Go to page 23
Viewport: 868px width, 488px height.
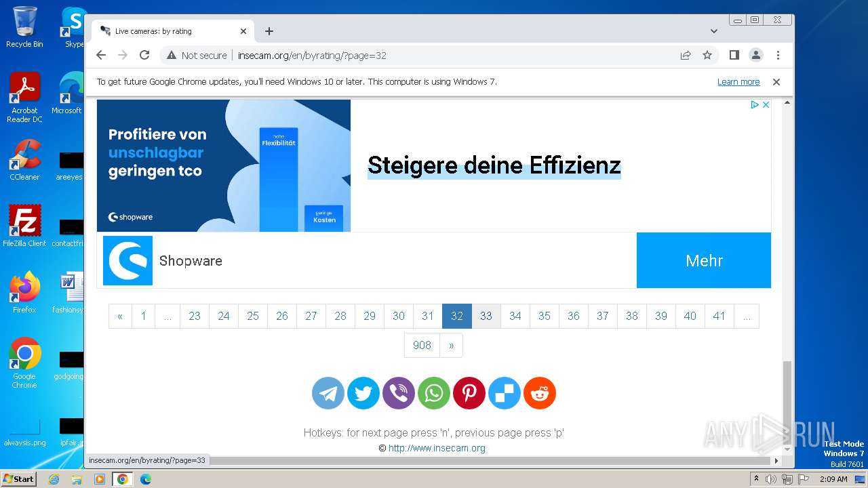(195, 316)
